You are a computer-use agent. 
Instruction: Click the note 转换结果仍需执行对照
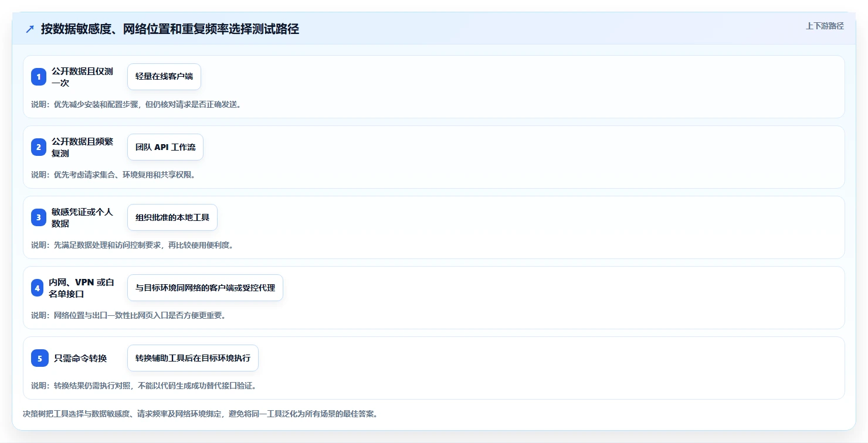[144, 386]
